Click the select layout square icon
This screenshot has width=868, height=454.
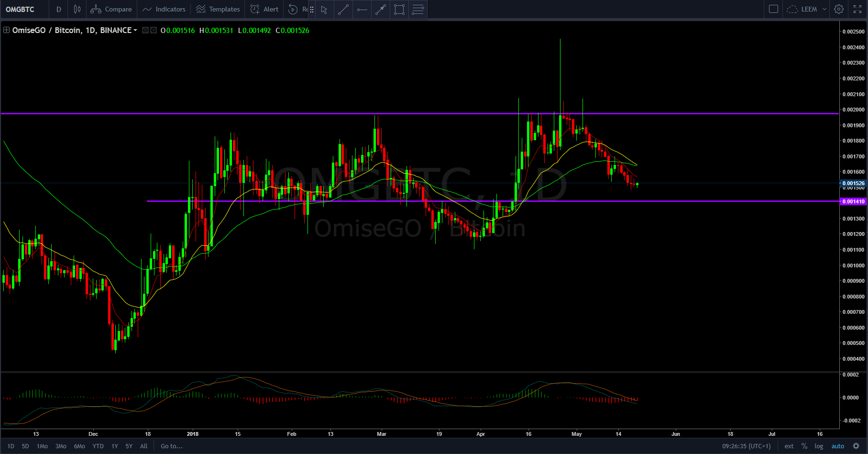pos(773,9)
